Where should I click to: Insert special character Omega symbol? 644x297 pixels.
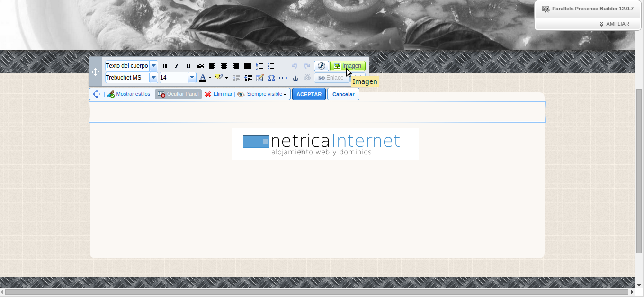(x=271, y=78)
